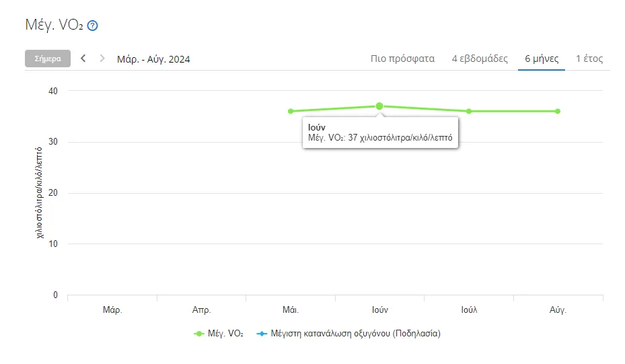Screen dimensions: 625x364
Task: Go to previous period with left chevron
Action: pyautogui.click(x=83, y=59)
